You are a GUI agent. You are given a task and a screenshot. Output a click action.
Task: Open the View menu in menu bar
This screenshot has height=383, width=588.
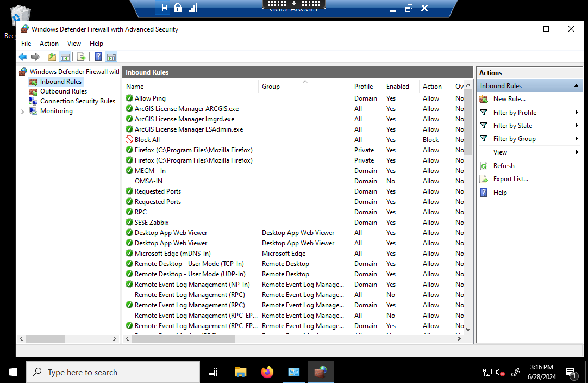[74, 44]
